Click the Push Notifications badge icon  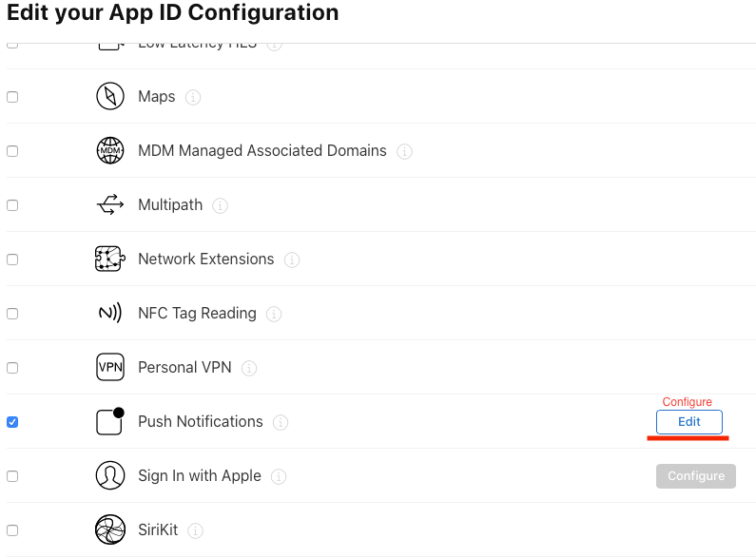pyautogui.click(x=110, y=421)
